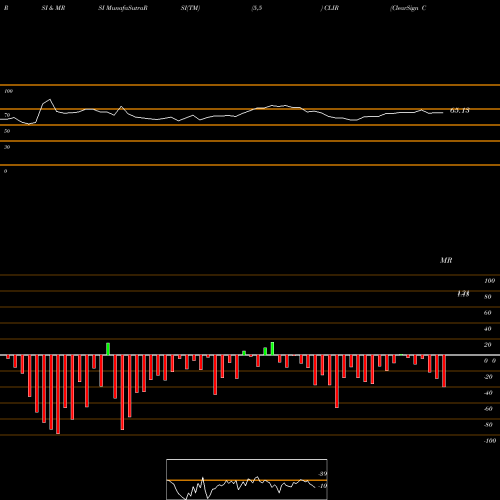Click the current RSI value 65.13

coord(460,110)
